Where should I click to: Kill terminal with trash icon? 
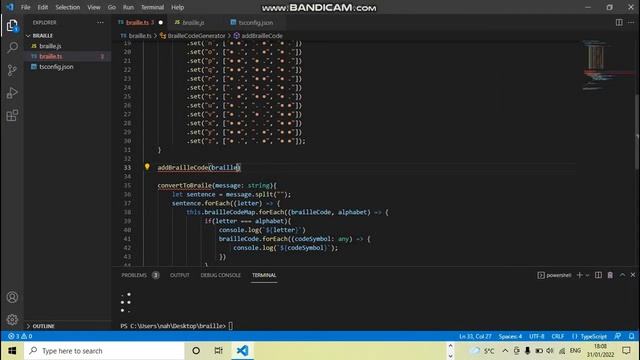(x=610, y=275)
